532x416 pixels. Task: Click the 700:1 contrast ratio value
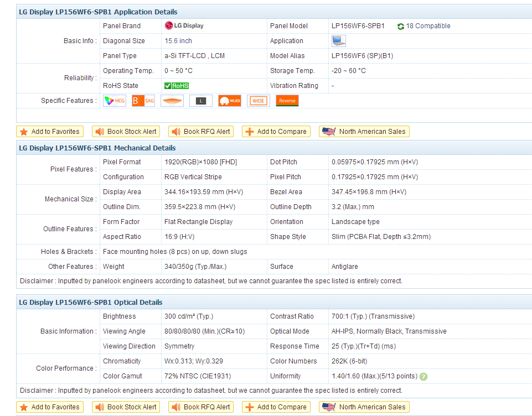(373, 316)
